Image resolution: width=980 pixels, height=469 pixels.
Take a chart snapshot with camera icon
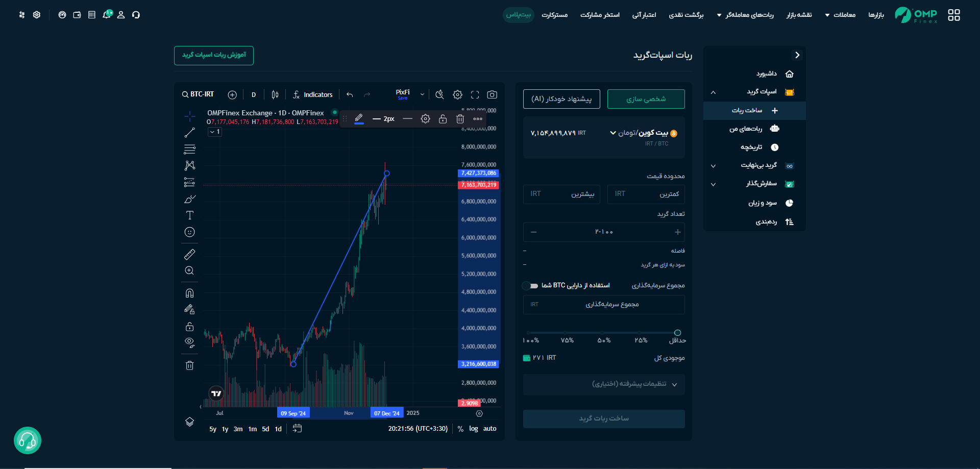click(492, 94)
